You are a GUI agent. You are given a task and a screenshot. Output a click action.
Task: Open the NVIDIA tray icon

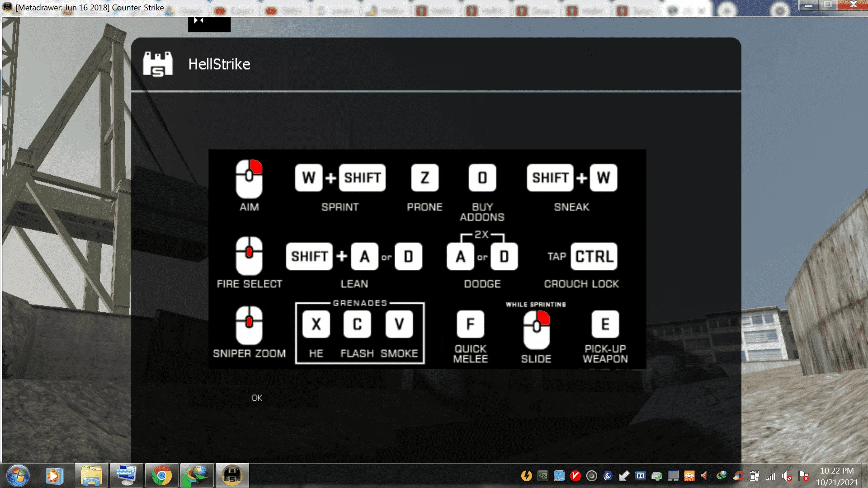click(543, 476)
